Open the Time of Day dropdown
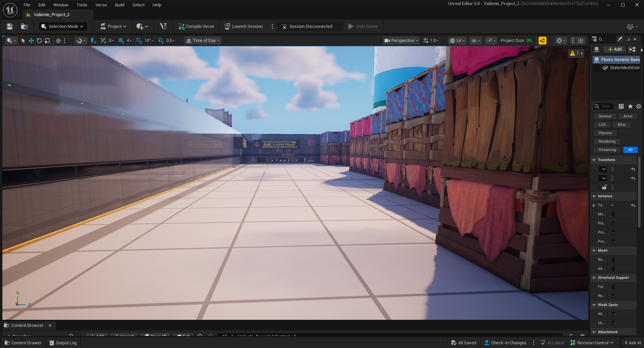Viewport: 644px width, 348px height. click(x=203, y=41)
